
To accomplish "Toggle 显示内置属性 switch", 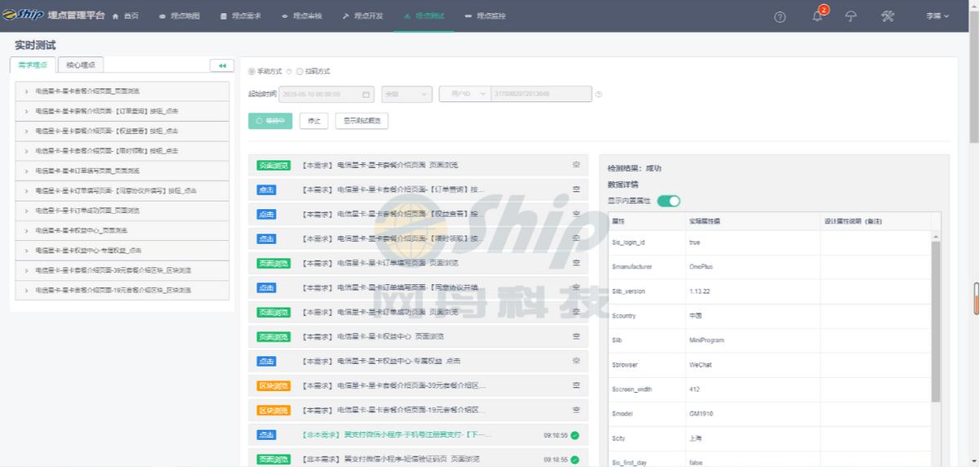I will [x=669, y=201].
